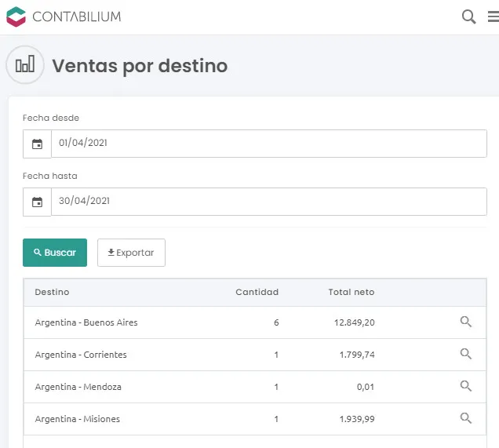
Task: Click the Fecha desde date field
Action: [269, 143]
